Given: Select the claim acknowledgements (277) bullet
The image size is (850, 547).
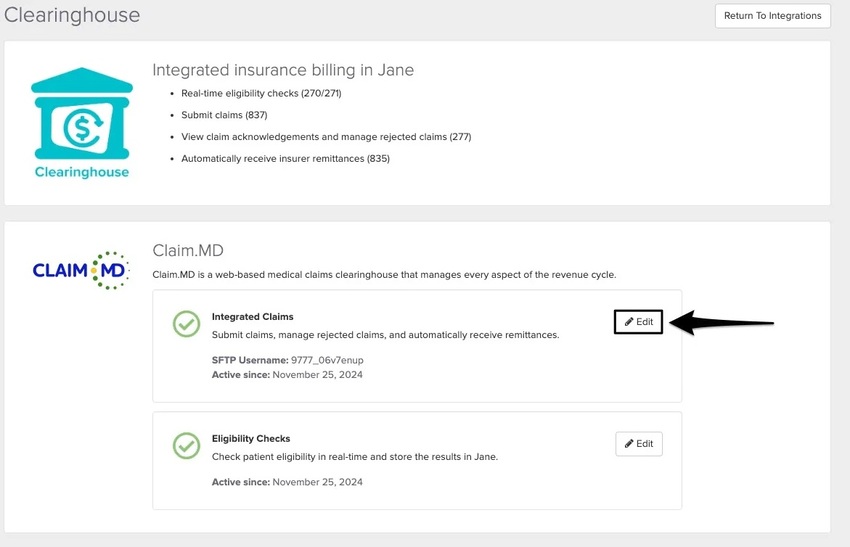Looking at the screenshot, I should (x=326, y=137).
